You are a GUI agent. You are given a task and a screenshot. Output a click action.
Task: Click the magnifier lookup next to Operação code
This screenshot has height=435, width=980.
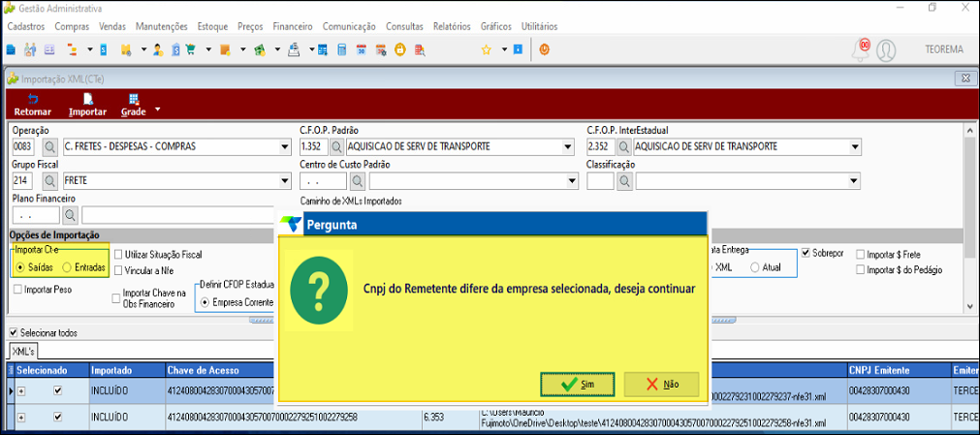click(x=49, y=147)
